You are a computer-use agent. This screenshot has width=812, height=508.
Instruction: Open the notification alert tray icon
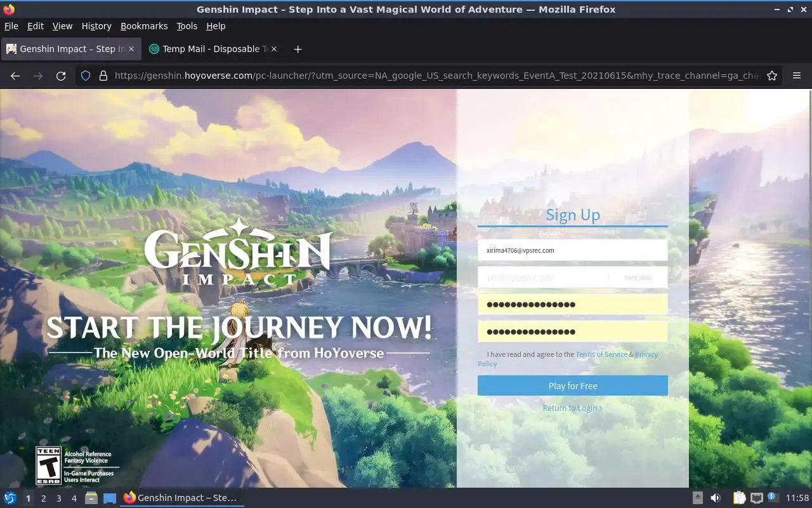tap(773, 497)
